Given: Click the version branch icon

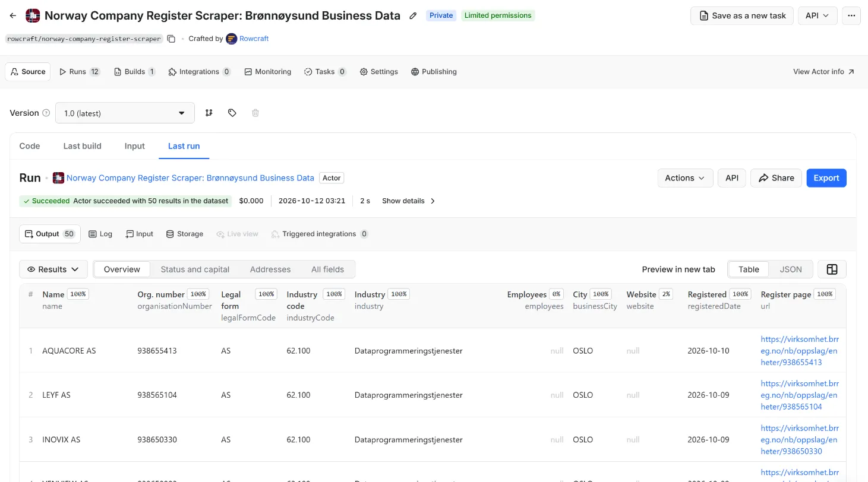Looking at the screenshot, I should [x=209, y=113].
